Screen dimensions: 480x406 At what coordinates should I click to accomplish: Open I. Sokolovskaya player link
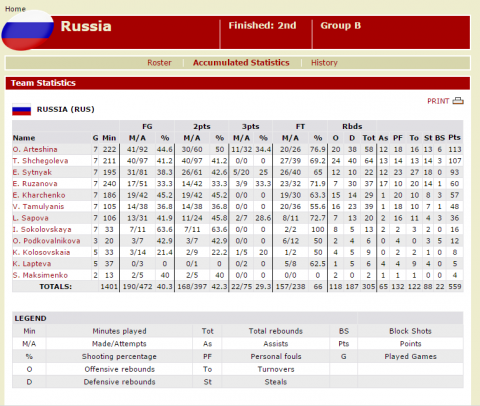click(x=42, y=229)
